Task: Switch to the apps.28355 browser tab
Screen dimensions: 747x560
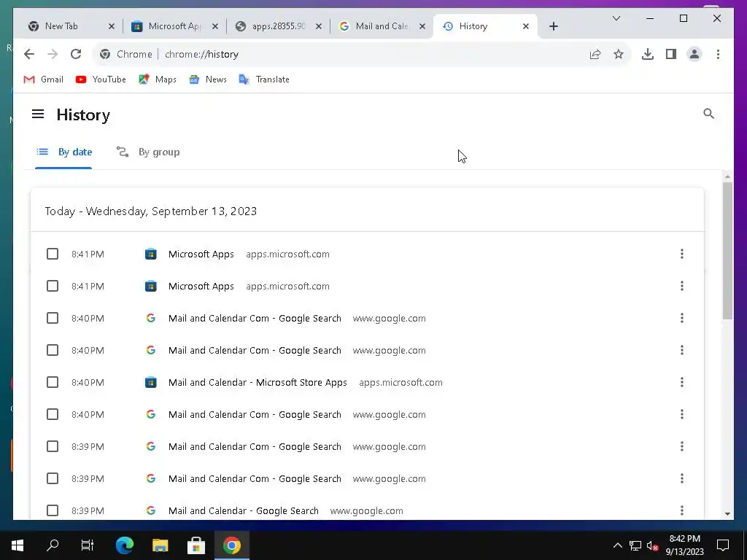Action: (278, 26)
